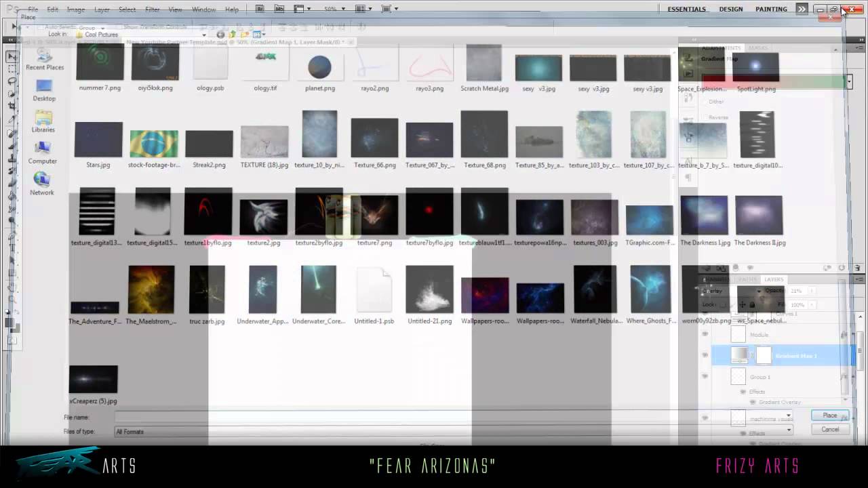Open the Window menu
The image size is (868, 488).
203,9
